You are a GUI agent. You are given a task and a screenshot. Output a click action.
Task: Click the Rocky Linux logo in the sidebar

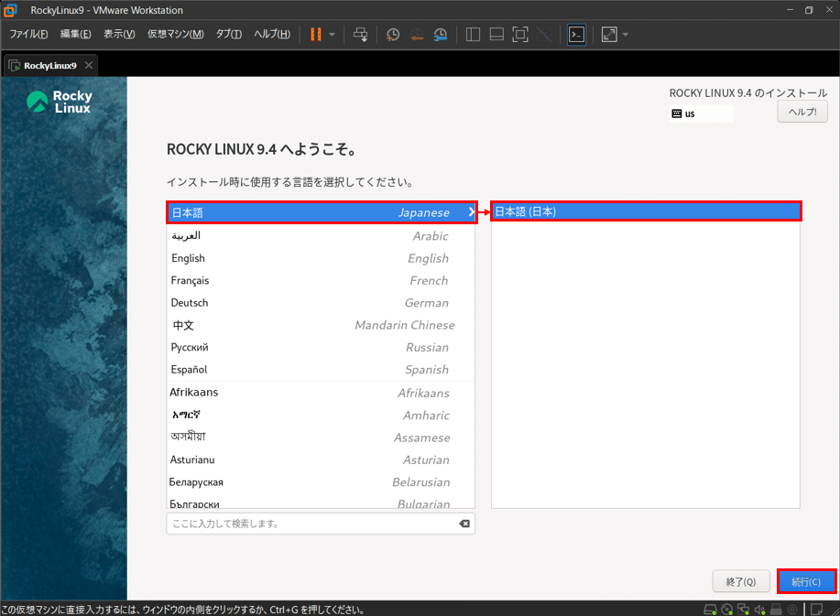pyautogui.click(x=60, y=102)
